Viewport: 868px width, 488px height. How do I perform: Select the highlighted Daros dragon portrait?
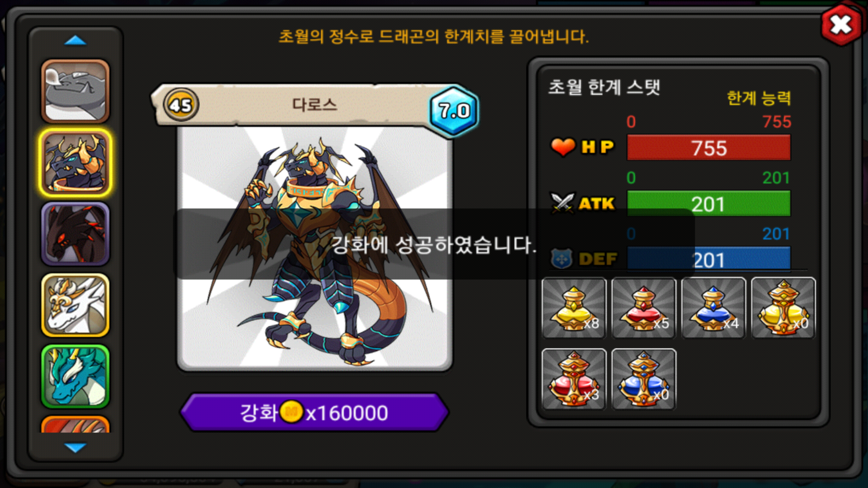[75, 163]
